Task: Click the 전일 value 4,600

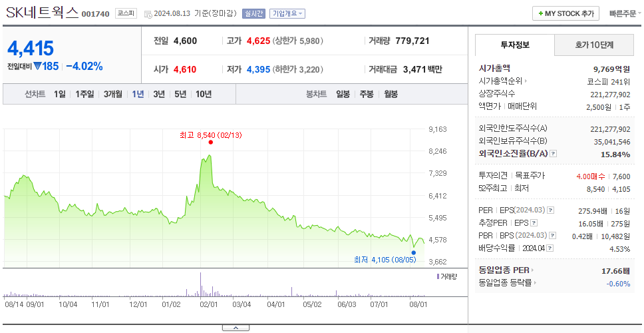Action: point(185,41)
